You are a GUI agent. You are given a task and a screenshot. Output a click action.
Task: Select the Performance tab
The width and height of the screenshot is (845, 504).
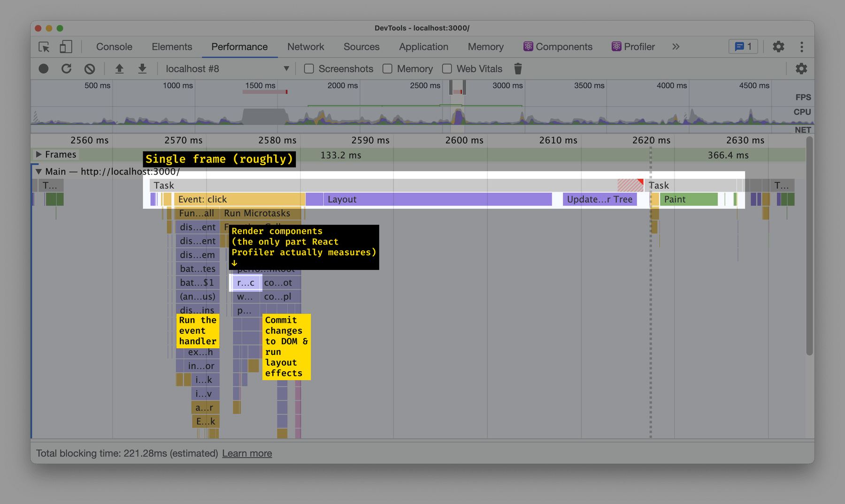click(239, 47)
